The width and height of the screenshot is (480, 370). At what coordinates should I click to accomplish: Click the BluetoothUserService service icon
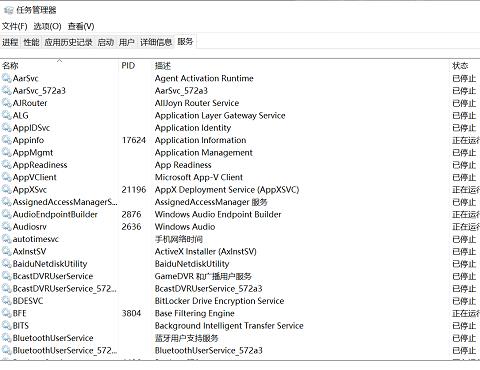[6, 338]
